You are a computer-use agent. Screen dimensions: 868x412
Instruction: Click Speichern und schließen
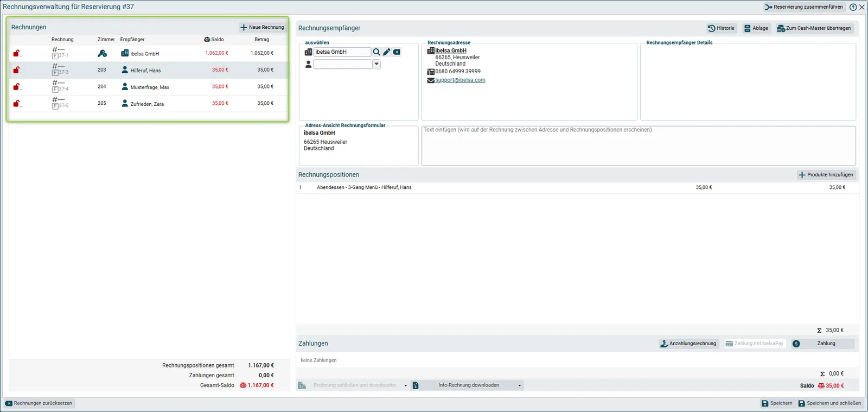(829, 403)
